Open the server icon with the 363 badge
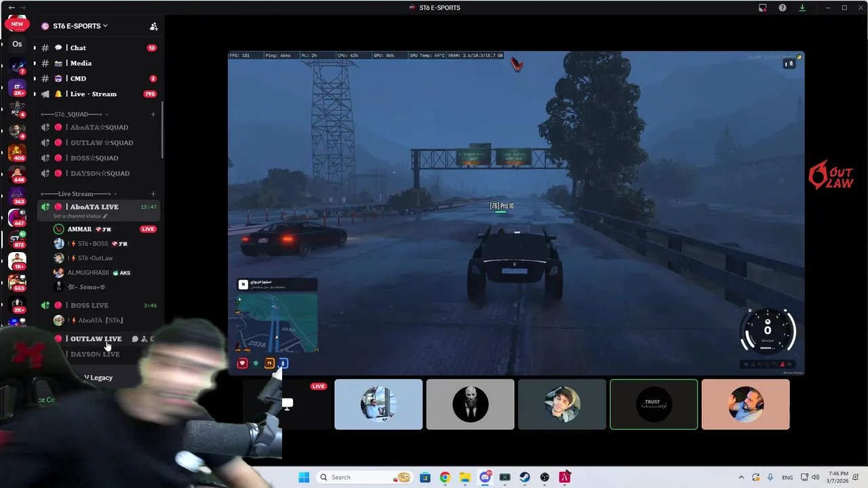Image resolution: width=868 pixels, height=488 pixels. [x=17, y=196]
